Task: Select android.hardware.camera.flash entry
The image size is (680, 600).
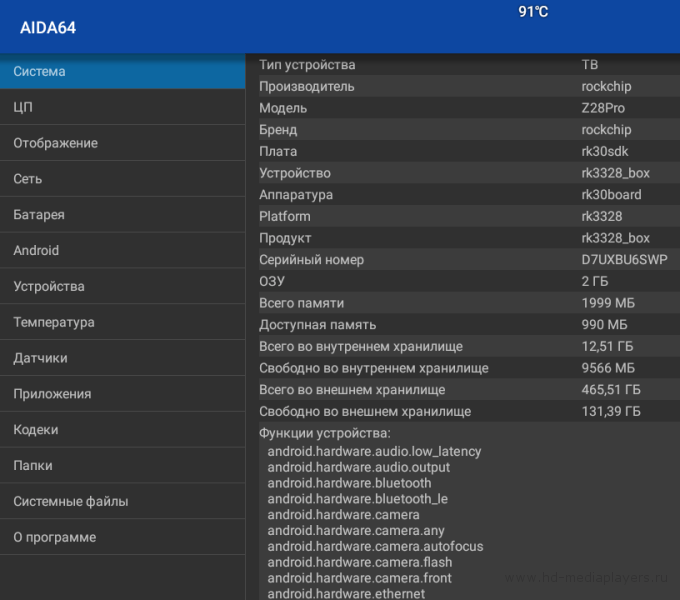Action: (x=360, y=562)
